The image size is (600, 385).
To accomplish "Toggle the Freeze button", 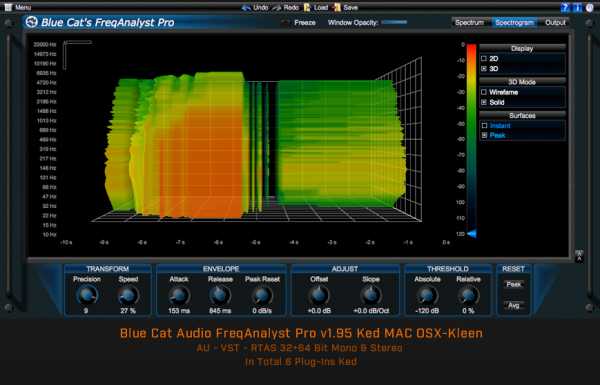I will [x=285, y=23].
